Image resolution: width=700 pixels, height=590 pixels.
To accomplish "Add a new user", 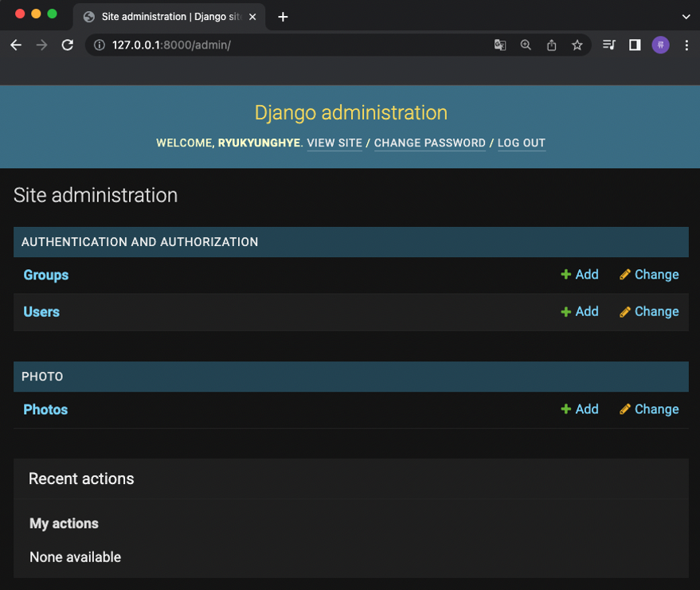I will tap(580, 311).
